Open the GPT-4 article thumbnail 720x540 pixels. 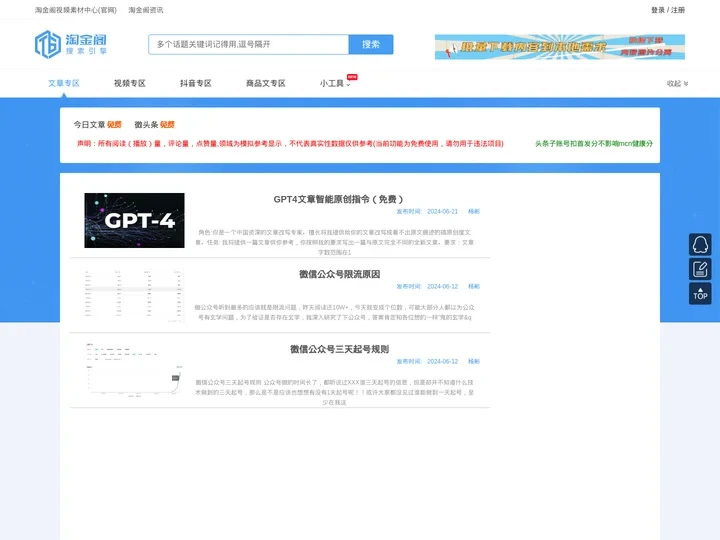pos(135,220)
